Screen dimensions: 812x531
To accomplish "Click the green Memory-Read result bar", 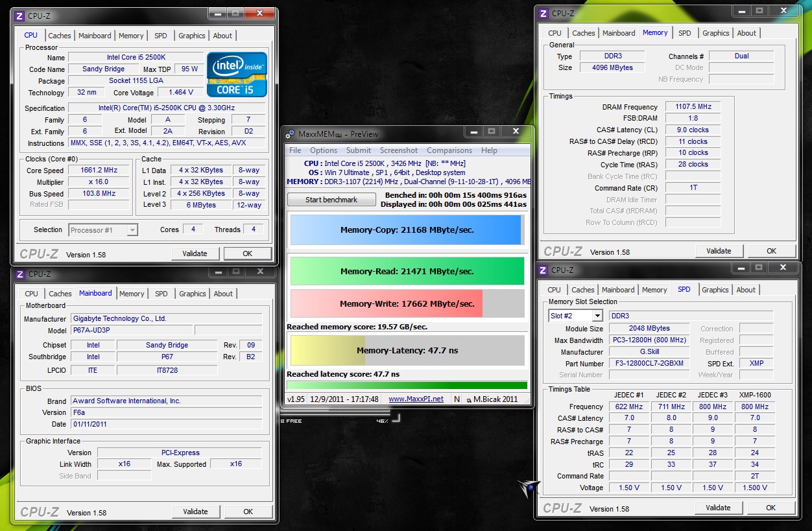I will coord(407,272).
